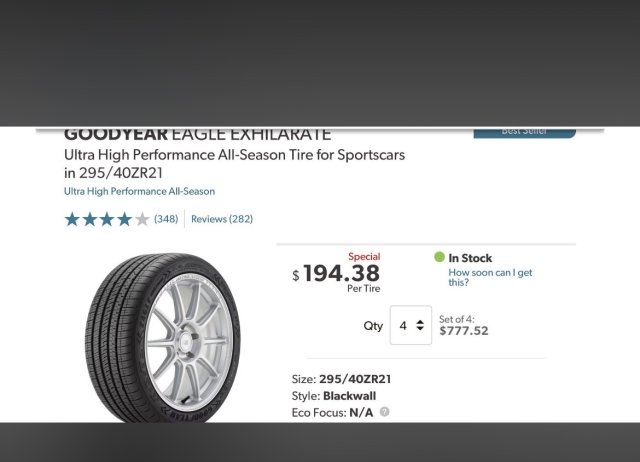The image size is (640, 462).
Task: Click the Style Blackwall specification
Action: click(x=334, y=396)
